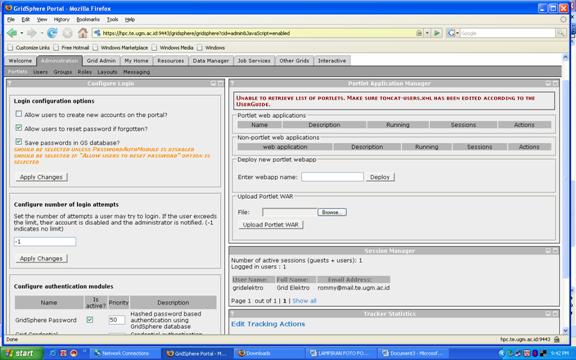The image size is (576, 360).
Task: Maximize the Portlet Application Manager portlet
Action: tap(555, 84)
